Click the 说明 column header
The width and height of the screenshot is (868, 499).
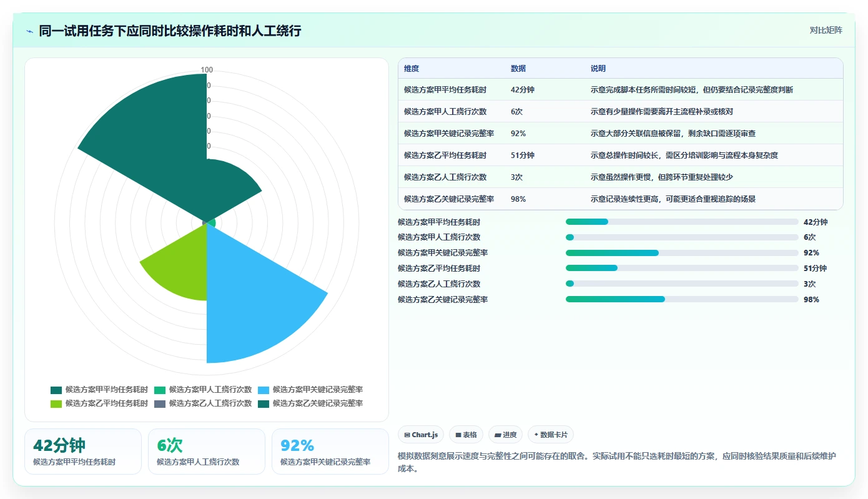[x=598, y=69]
